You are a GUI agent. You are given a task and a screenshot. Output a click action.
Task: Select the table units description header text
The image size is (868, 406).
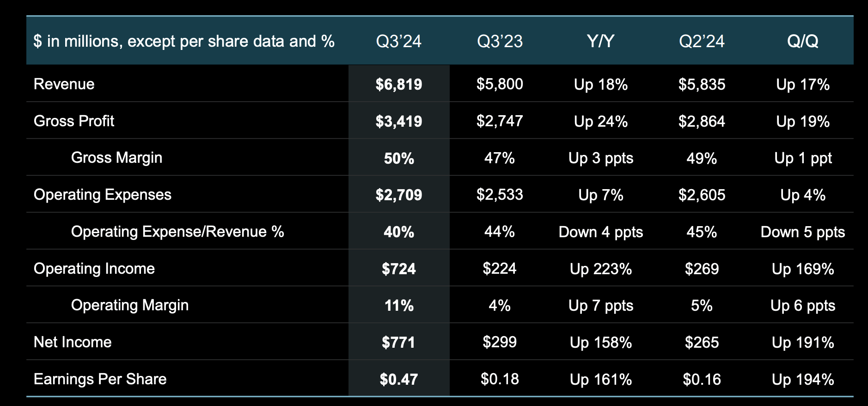184,41
